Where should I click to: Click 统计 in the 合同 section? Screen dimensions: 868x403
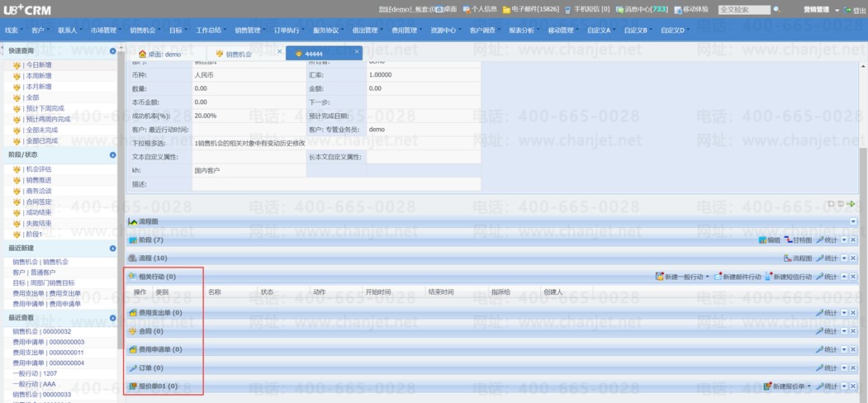pos(827,332)
